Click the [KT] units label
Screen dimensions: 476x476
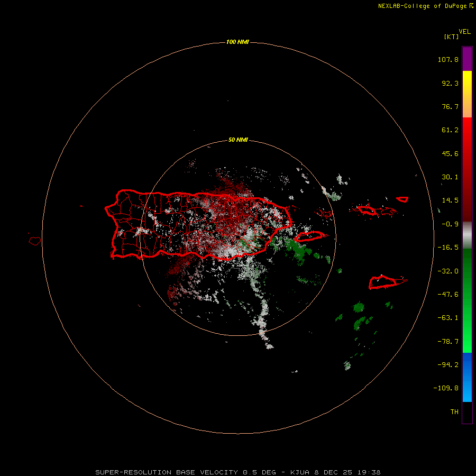pyautogui.click(x=451, y=36)
